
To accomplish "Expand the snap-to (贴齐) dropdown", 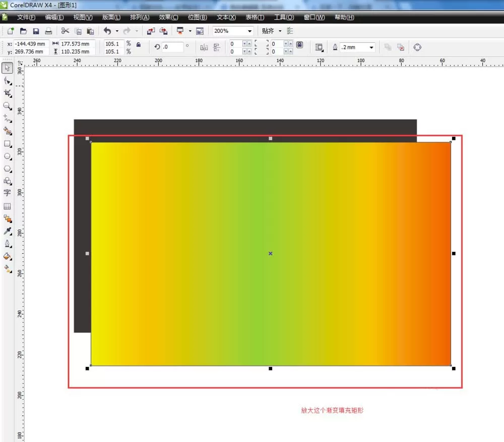I will point(280,31).
